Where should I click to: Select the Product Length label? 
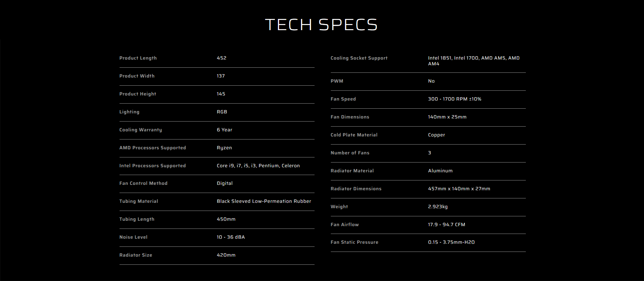pos(138,58)
